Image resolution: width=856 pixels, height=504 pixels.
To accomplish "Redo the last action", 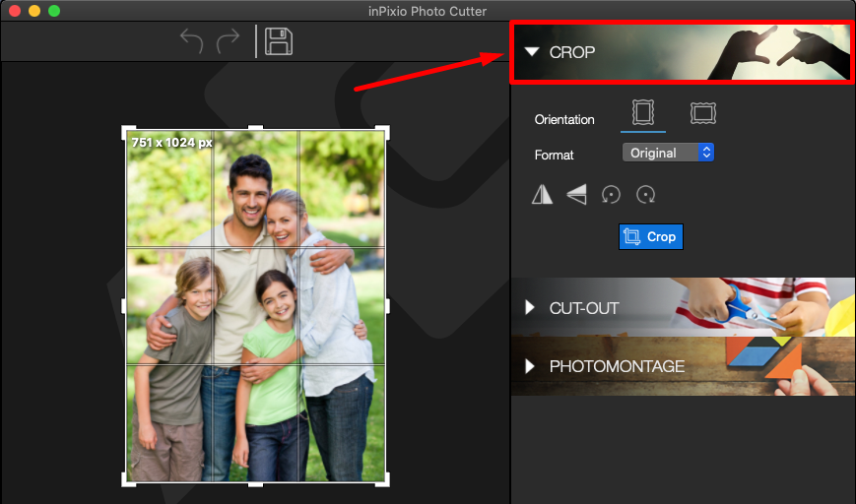I will point(229,41).
